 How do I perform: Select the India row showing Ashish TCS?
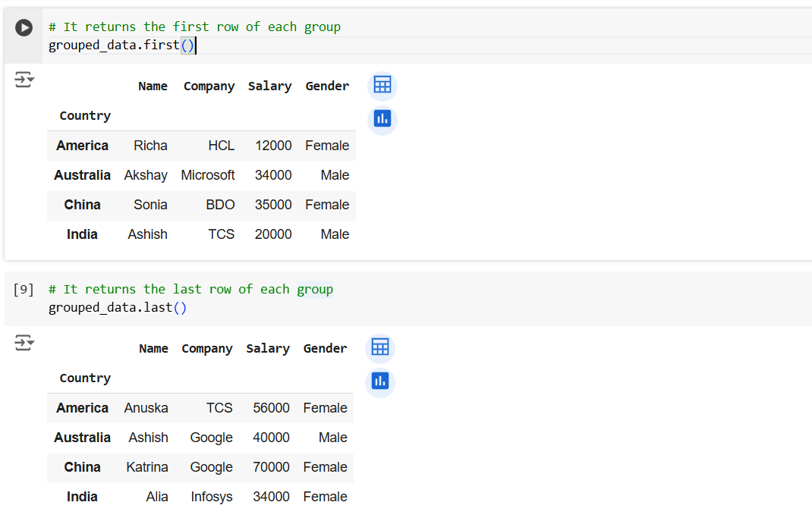pyautogui.click(x=82, y=234)
